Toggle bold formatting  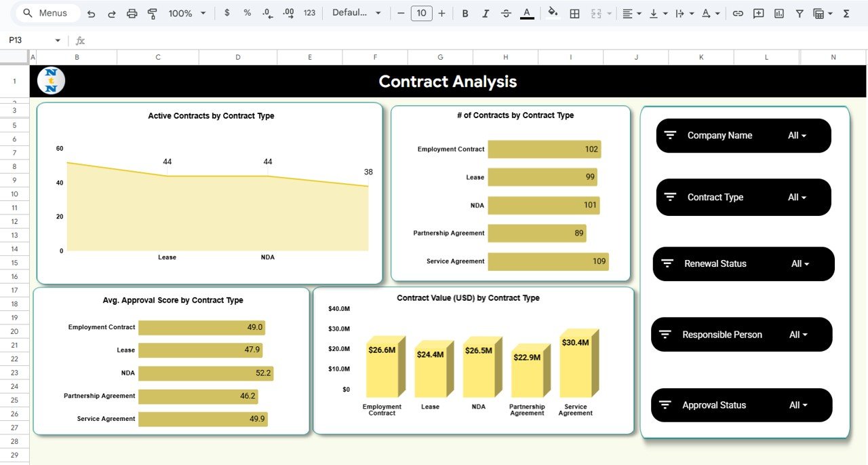tap(465, 13)
